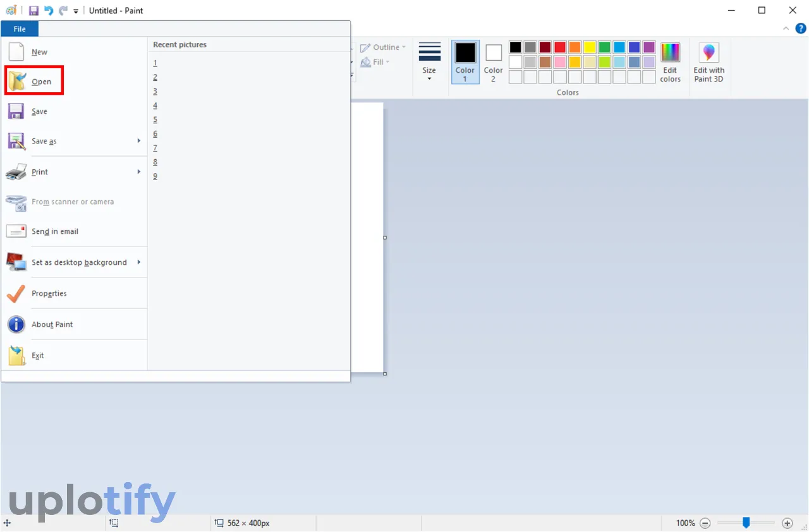Open Customize Quick Access Toolbar dropdown
The width and height of the screenshot is (809, 532).
point(76,11)
